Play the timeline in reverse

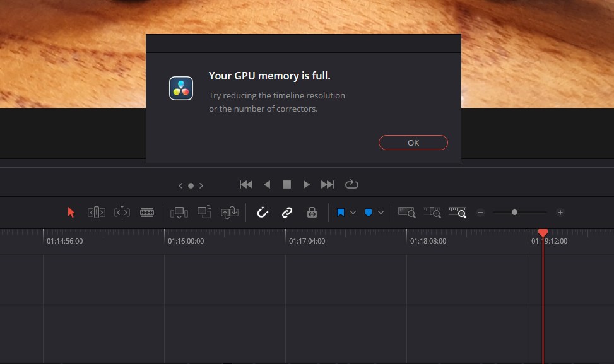tap(267, 184)
